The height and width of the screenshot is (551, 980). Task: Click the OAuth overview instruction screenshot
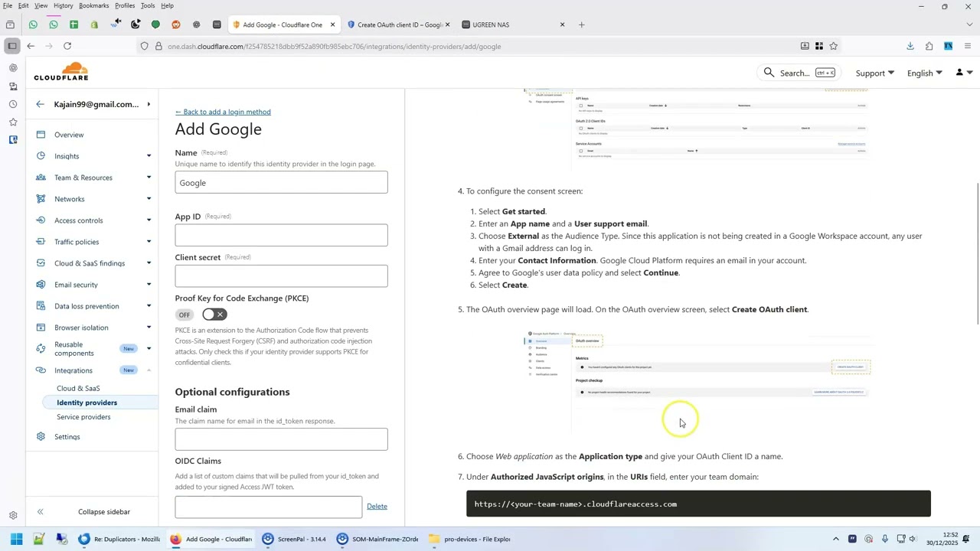point(698,381)
